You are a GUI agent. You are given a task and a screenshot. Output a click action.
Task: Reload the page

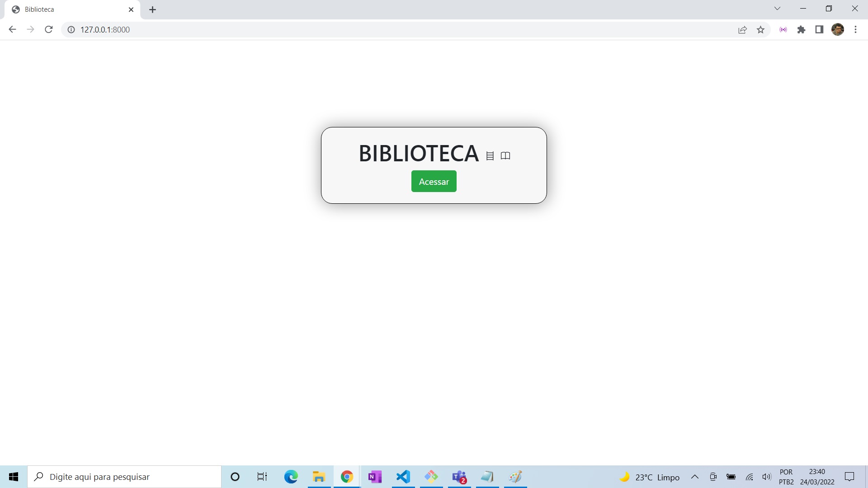[48, 29]
